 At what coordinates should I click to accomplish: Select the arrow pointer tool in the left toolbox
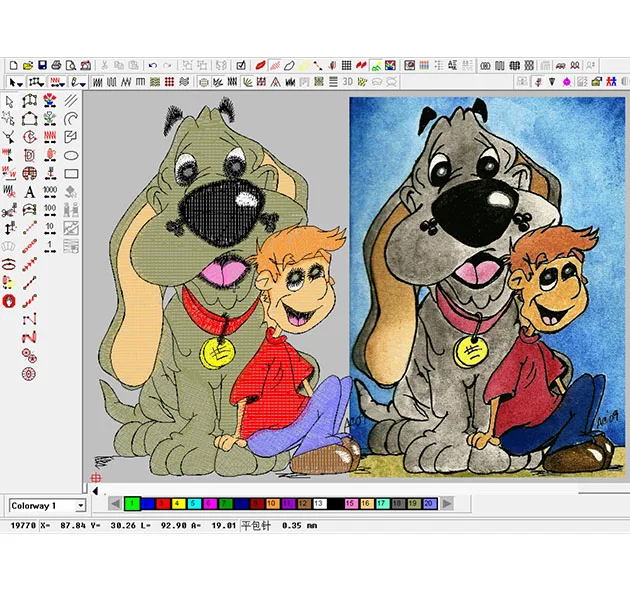(x=9, y=101)
